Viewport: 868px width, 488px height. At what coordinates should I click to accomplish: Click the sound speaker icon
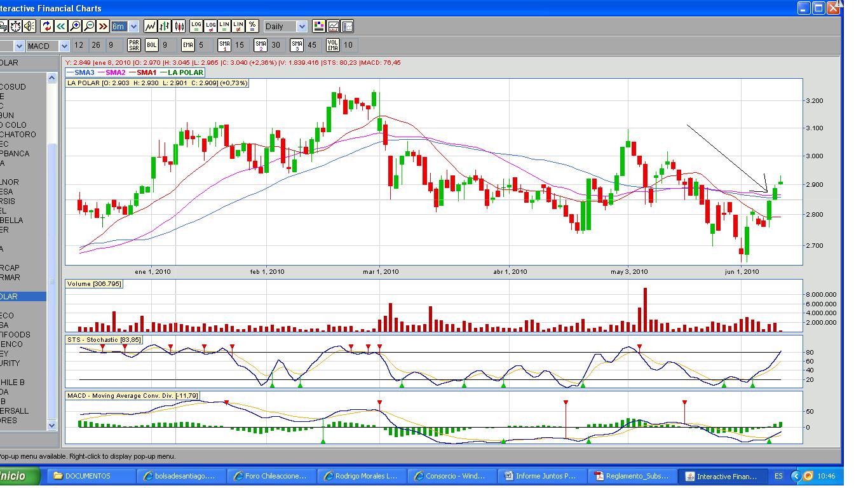point(29,26)
